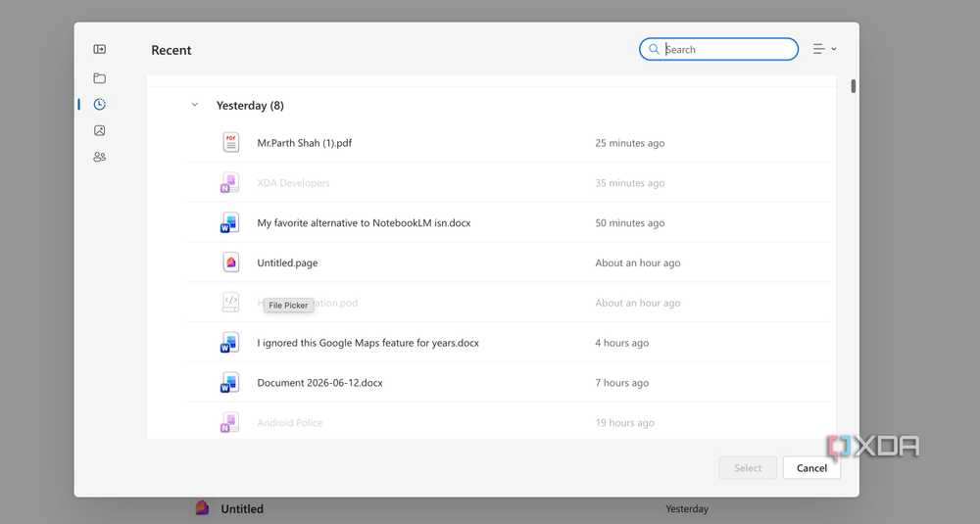Image resolution: width=980 pixels, height=524 pixels.
Task: Click the '7 hours ago' timestamp
Action: [622, 383]
